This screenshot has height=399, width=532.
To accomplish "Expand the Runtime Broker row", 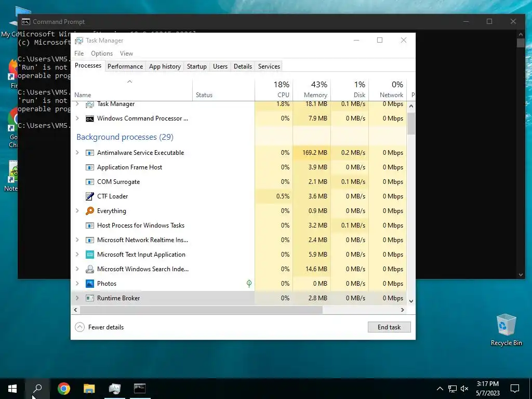I will [77, 298].
